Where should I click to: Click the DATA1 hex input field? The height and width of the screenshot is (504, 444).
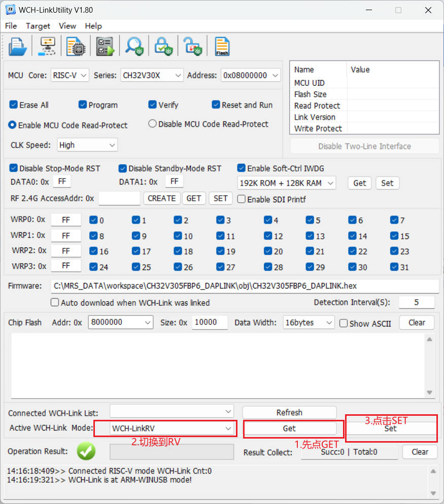click(x=175, y=182)
